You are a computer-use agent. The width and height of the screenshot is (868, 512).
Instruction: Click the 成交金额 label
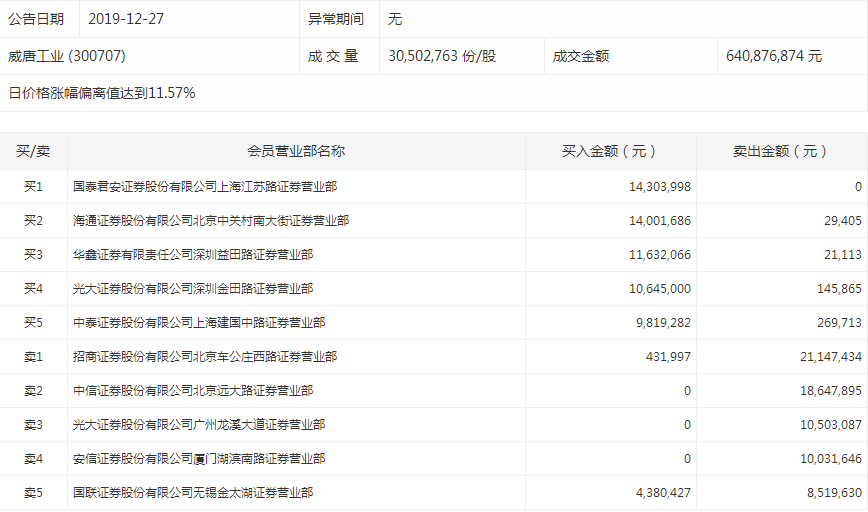pos(581,56)
